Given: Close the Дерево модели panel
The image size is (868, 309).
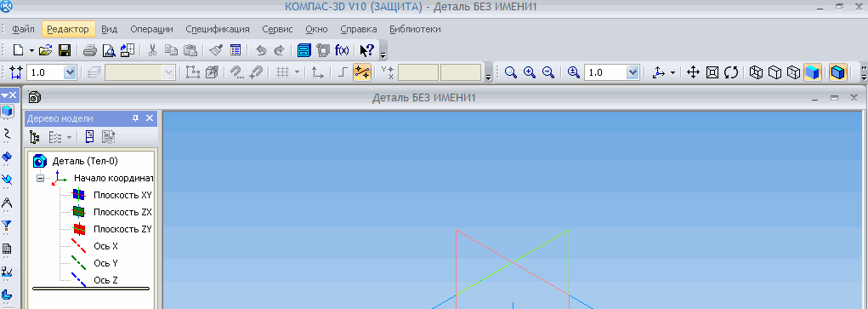Looking at the screenshot, I should coord(150,118).
